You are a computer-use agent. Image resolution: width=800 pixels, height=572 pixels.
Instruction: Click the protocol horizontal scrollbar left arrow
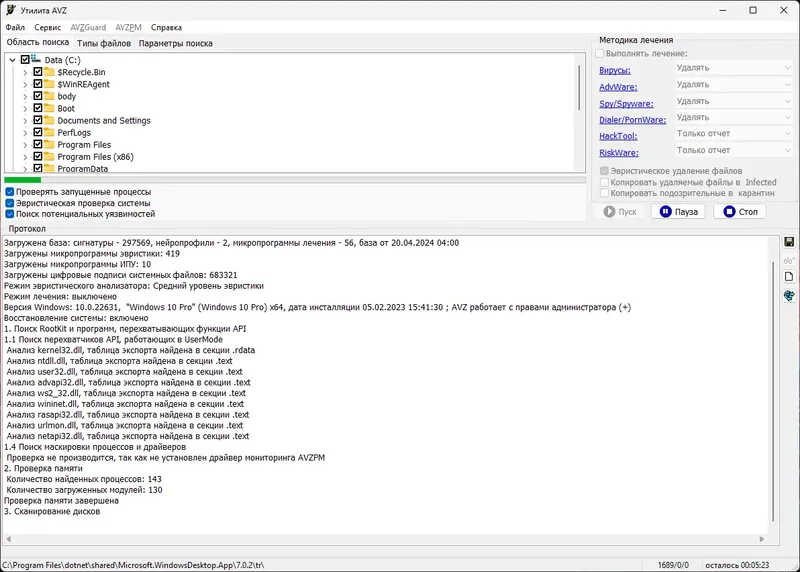tap(9, 539)
